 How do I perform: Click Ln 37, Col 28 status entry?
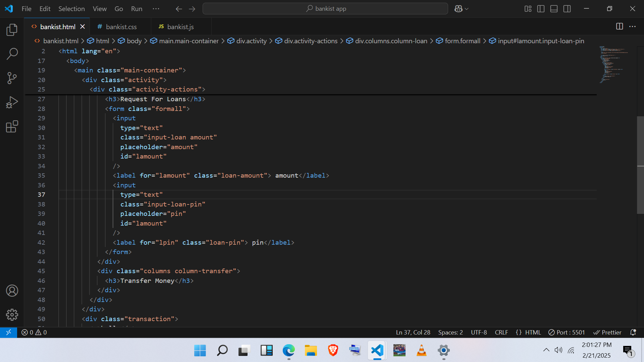(413, 332)
